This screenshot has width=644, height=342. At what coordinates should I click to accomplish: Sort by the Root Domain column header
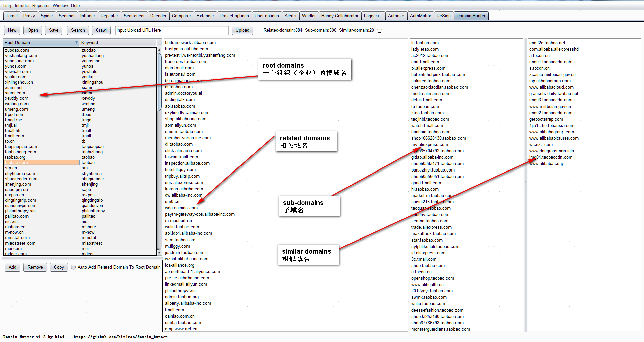(41, 43)
